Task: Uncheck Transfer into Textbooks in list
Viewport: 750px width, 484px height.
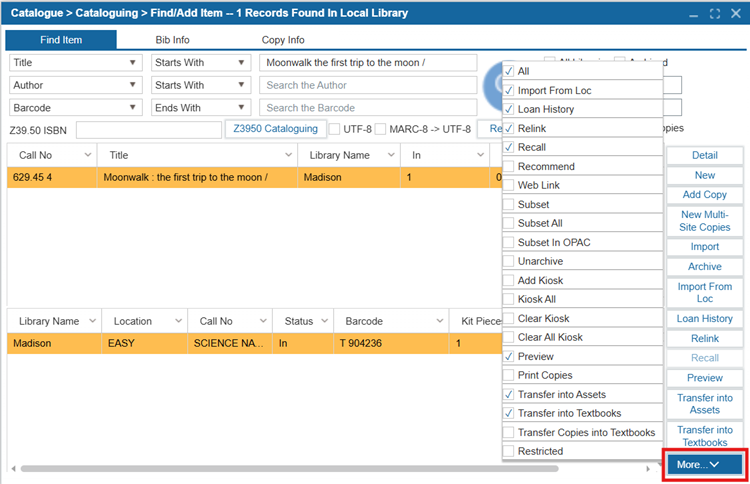Action: [508, 413]
